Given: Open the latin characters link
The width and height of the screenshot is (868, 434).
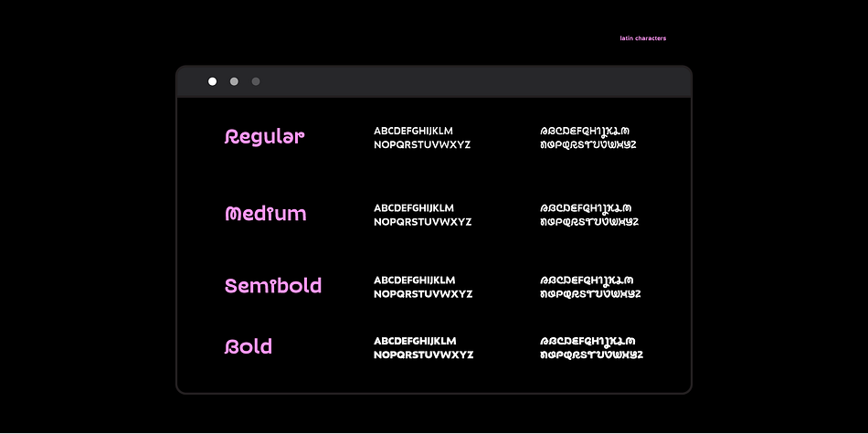Looking at the screenshot, I should tap(642, 38).
